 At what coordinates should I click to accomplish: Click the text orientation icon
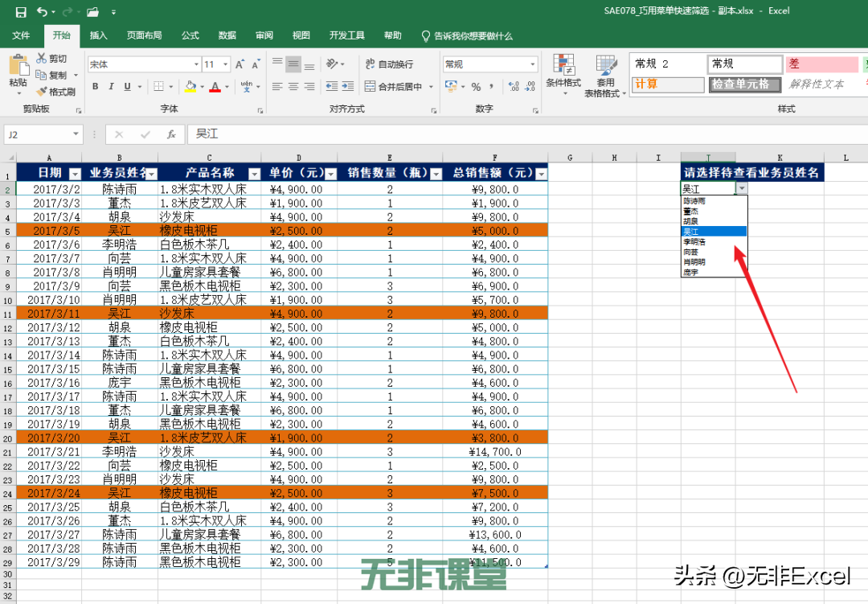point(332,64)
